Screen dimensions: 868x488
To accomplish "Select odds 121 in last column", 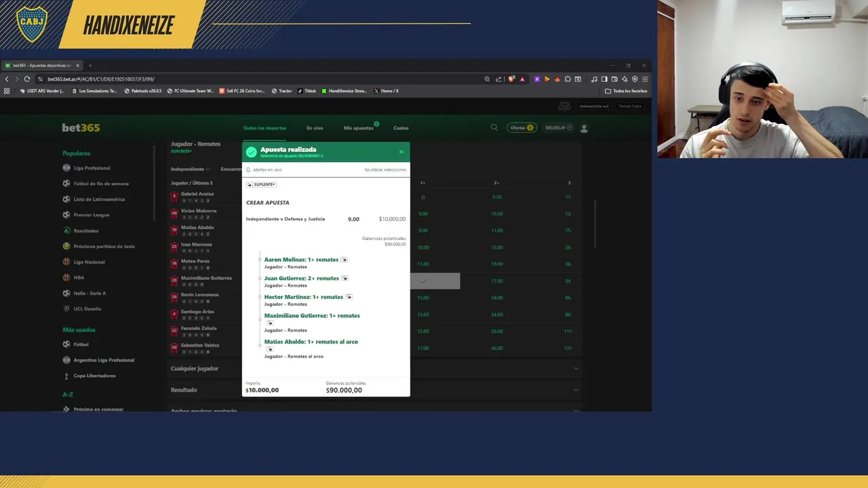I will coord(567,348).
